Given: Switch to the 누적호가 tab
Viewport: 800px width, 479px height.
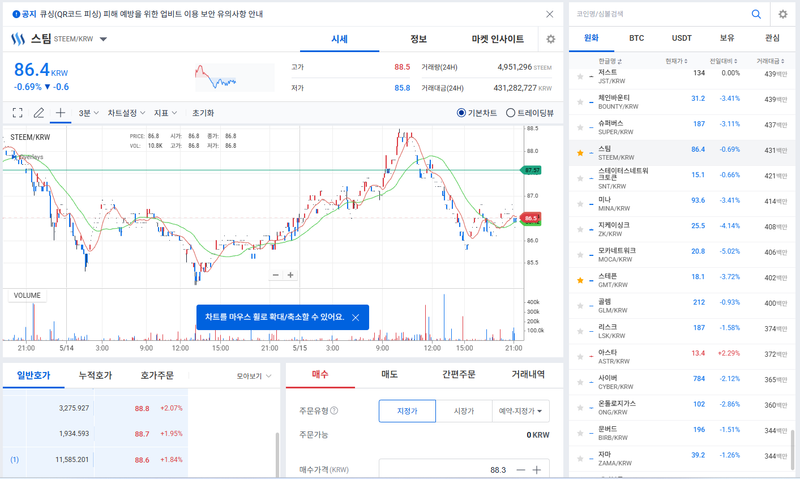Looking at the screenshot, I should pyautogui.click(x=95, y=375).
